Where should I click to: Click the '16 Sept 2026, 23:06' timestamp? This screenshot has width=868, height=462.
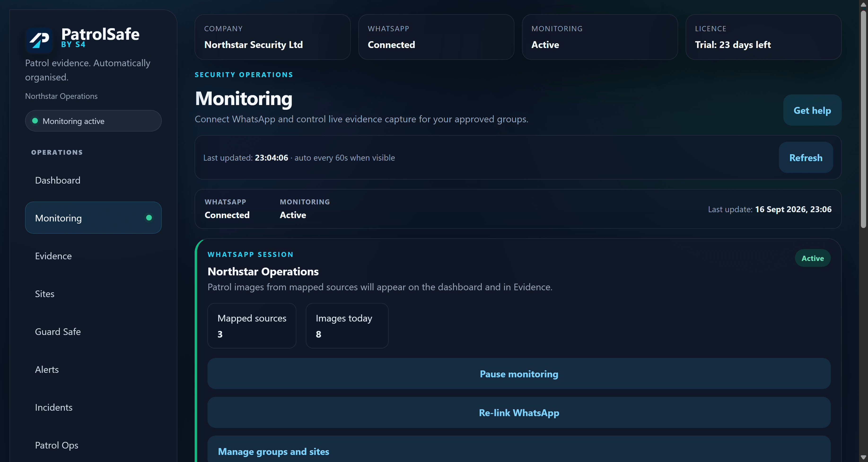[x=793, y=209]
